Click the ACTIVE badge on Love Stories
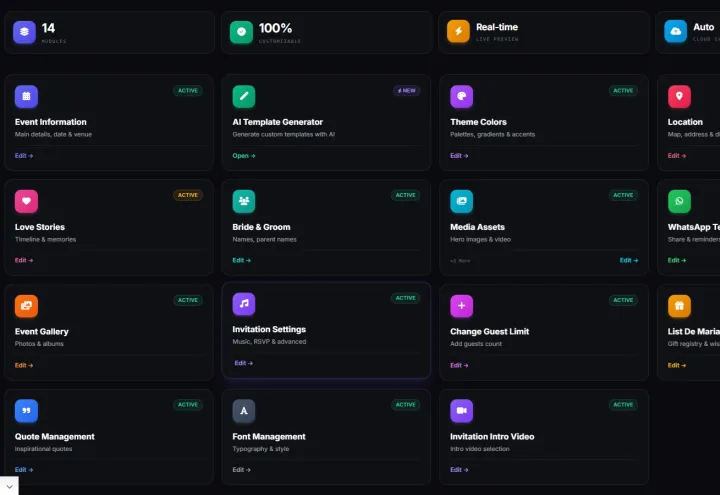 pyautogui.click(x=188, y=195)
